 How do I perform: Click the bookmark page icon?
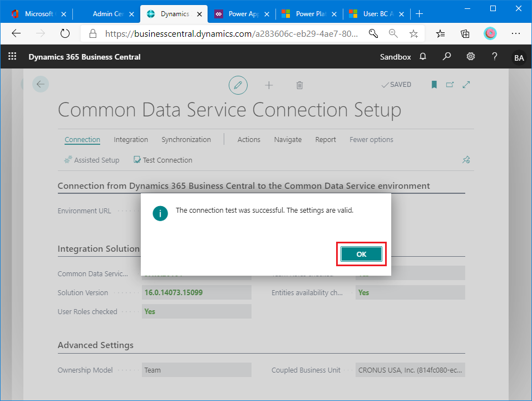434,85
